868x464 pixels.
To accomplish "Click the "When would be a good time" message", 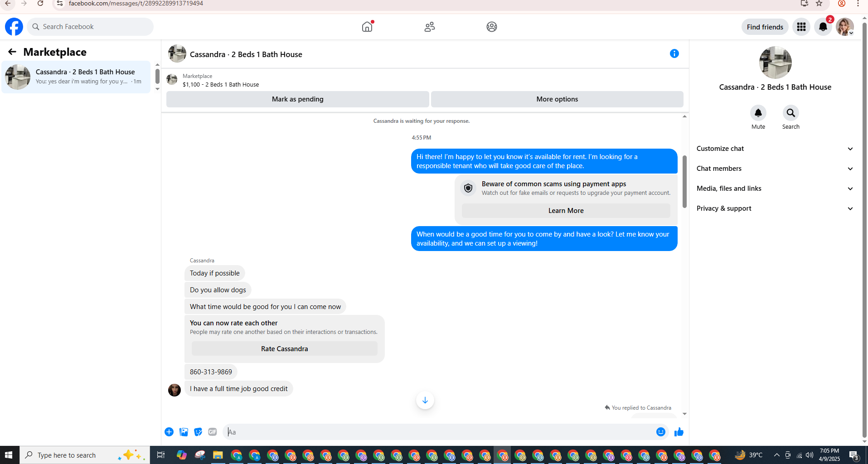I will (x=544, y=239).
